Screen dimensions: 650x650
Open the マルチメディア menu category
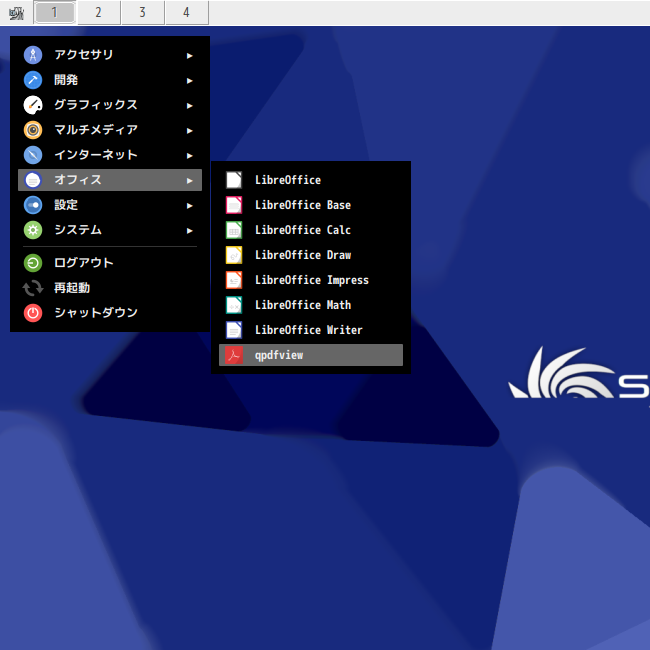coord(110,130)
